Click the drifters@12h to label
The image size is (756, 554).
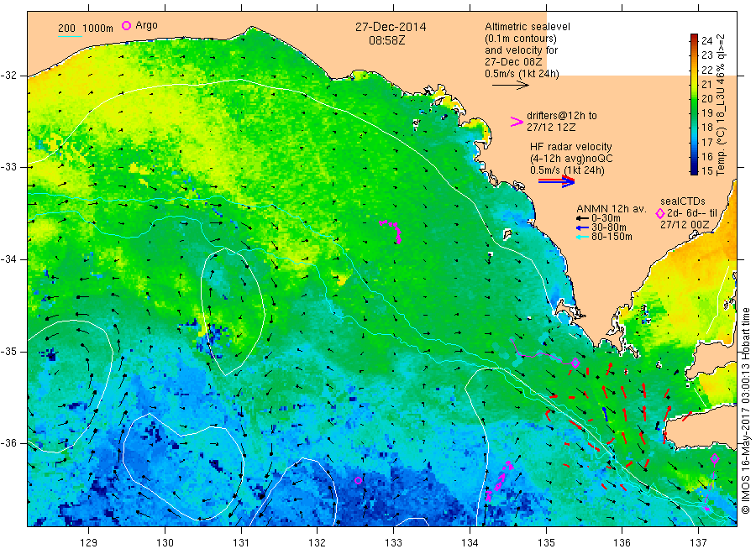562,116
